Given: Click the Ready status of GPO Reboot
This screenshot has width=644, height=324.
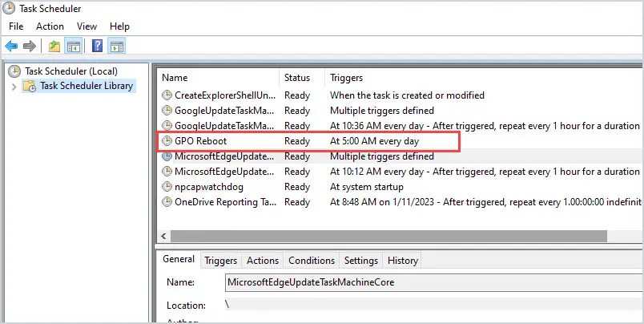Looking at the screenshot, I should 297,141.
